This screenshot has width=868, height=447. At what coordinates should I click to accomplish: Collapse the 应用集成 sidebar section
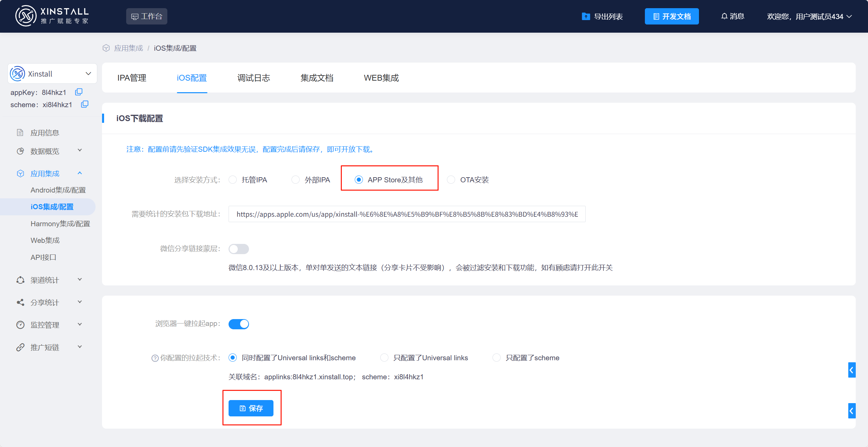[x=80, y=173]
